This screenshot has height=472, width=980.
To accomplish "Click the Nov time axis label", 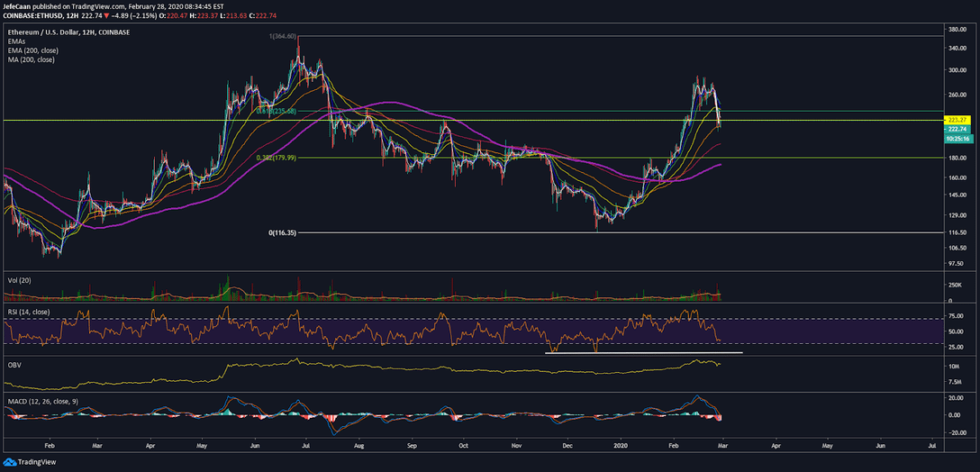I will click(x=516, y=447).
